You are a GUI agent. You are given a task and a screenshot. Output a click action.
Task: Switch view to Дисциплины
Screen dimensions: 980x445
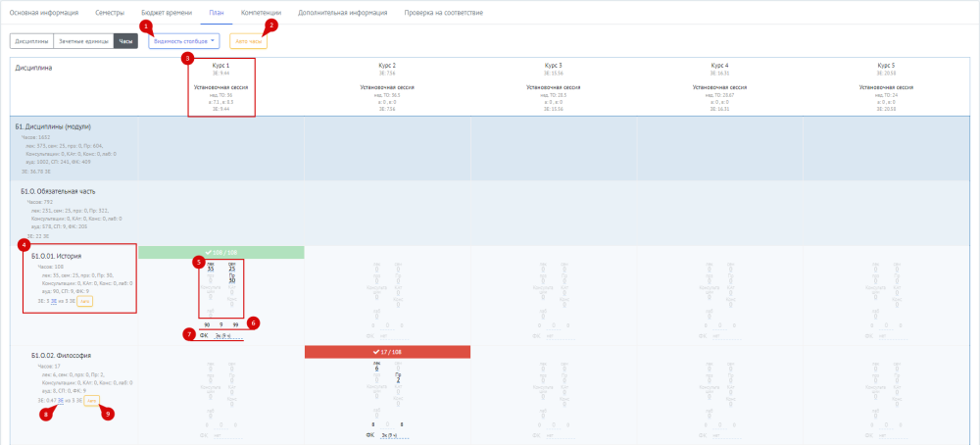point(32,41)
